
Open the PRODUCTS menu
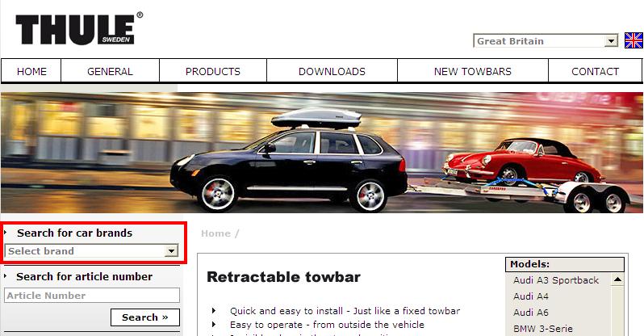tap(213, 71)
